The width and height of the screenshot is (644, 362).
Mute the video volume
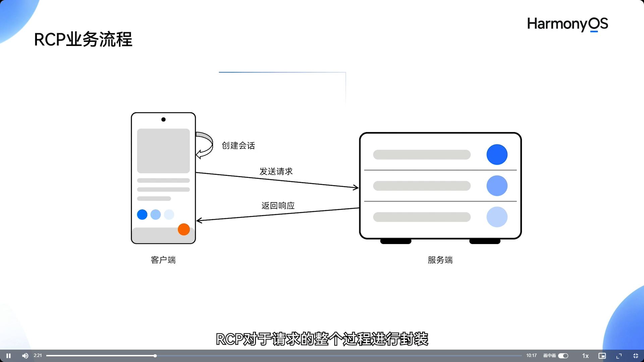click(25, 356)
